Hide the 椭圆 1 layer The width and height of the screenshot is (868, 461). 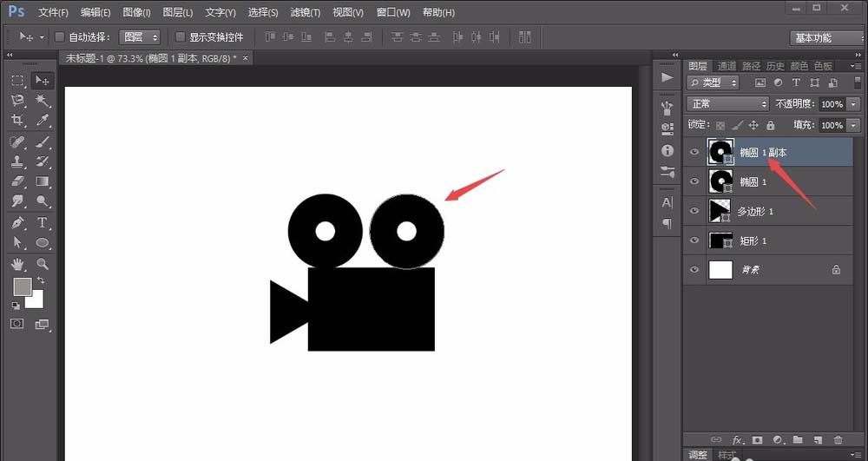pyautogui.click(x=694, y=181)
